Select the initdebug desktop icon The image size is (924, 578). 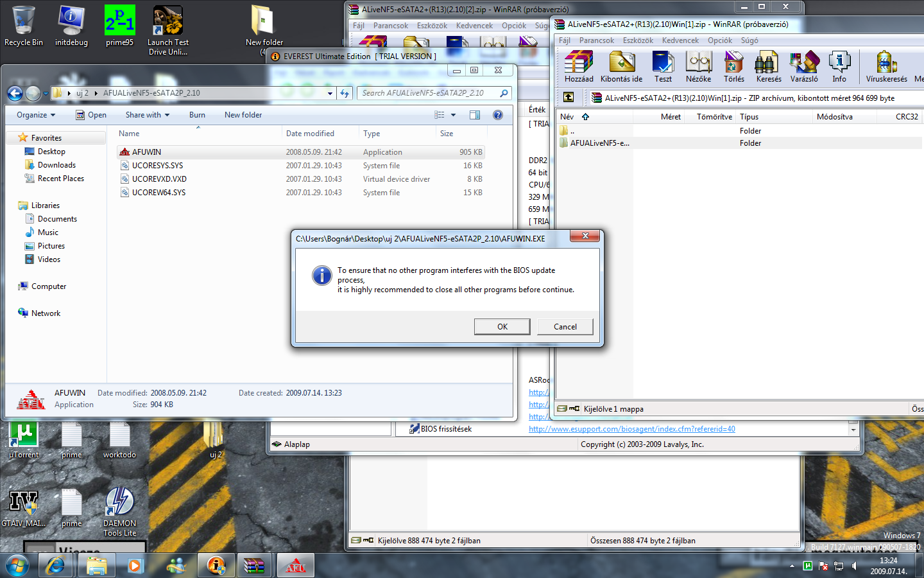tap(71, 26)
